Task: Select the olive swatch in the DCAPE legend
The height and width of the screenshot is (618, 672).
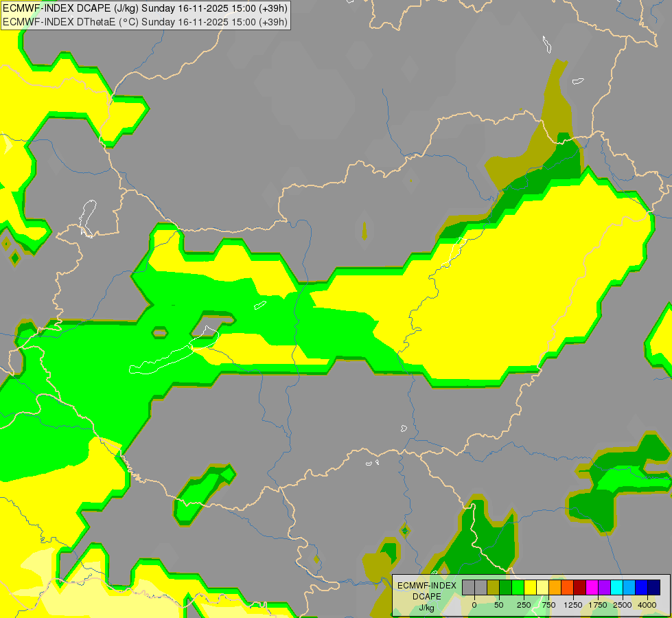Action: pos(494,587)
